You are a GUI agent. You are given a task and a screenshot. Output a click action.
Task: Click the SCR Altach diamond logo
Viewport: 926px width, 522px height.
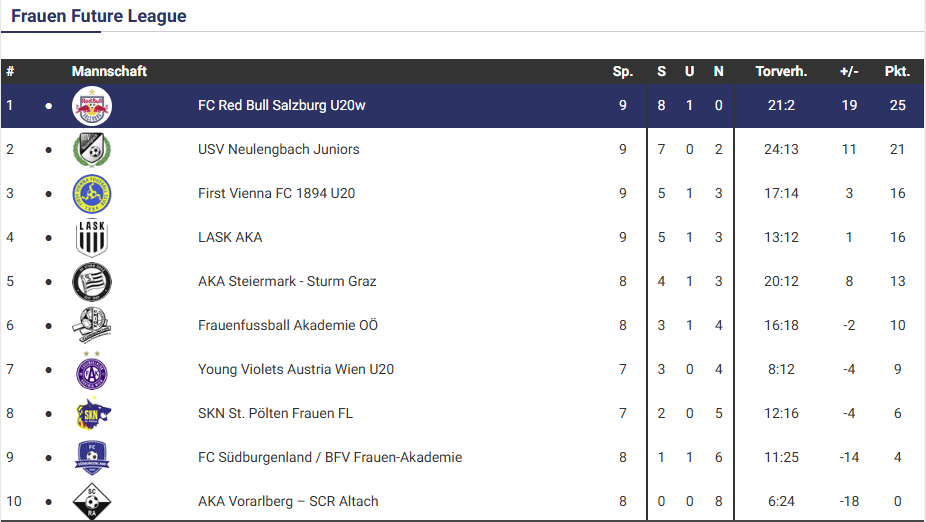(92, 501)
